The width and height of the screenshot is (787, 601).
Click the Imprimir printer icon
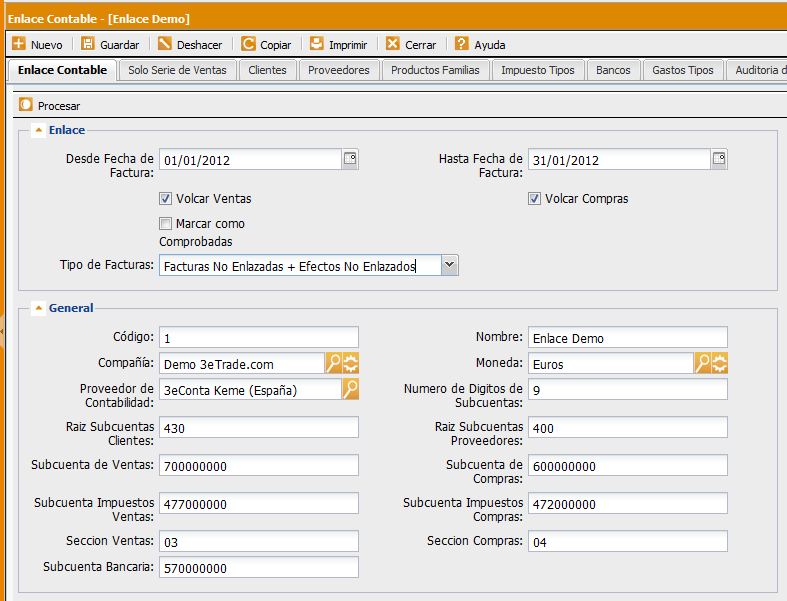[317, 44]
